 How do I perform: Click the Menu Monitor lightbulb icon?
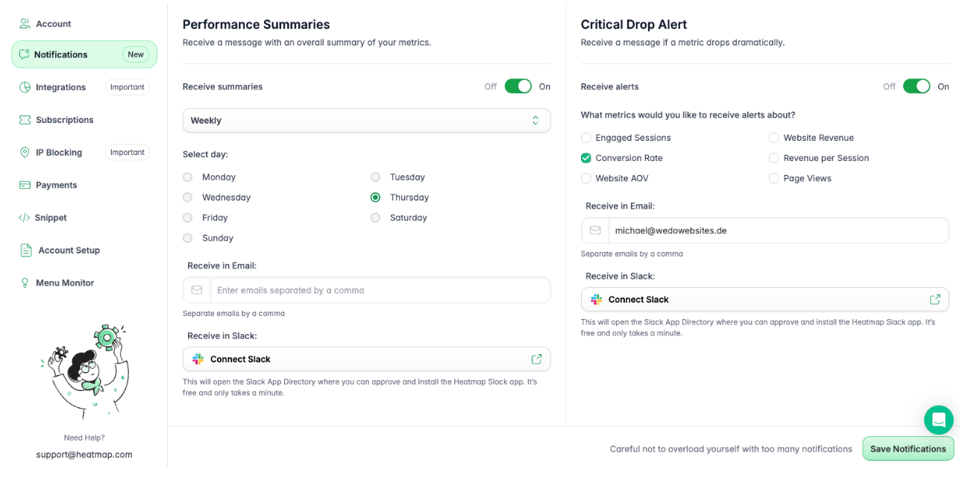[x=25, y=283]
